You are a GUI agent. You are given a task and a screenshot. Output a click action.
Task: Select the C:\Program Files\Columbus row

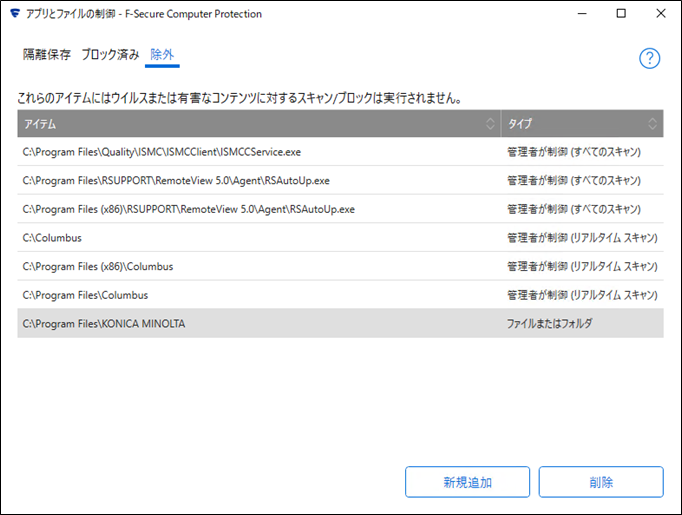coord(341,295)
